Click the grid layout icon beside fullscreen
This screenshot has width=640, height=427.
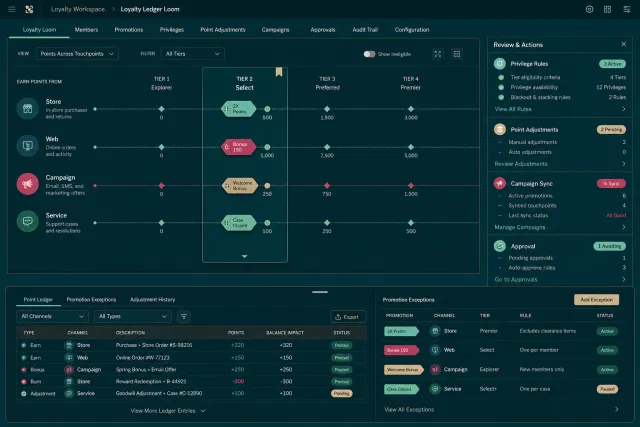(x=457, y=54)
